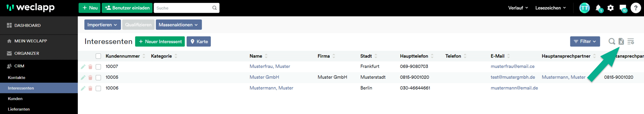Open the Muster GmbH name link
The image size is (644, 114).
pos(264,77)
